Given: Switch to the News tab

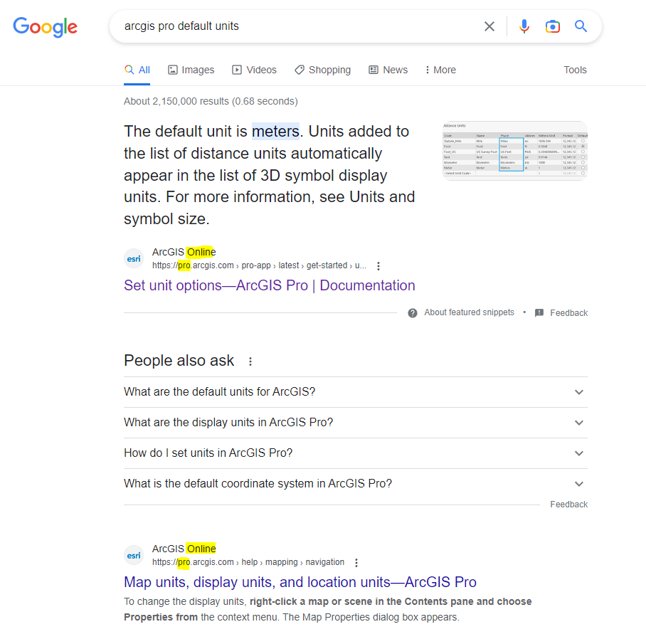Looking at the screenshot, I should [x=388, y=70].
